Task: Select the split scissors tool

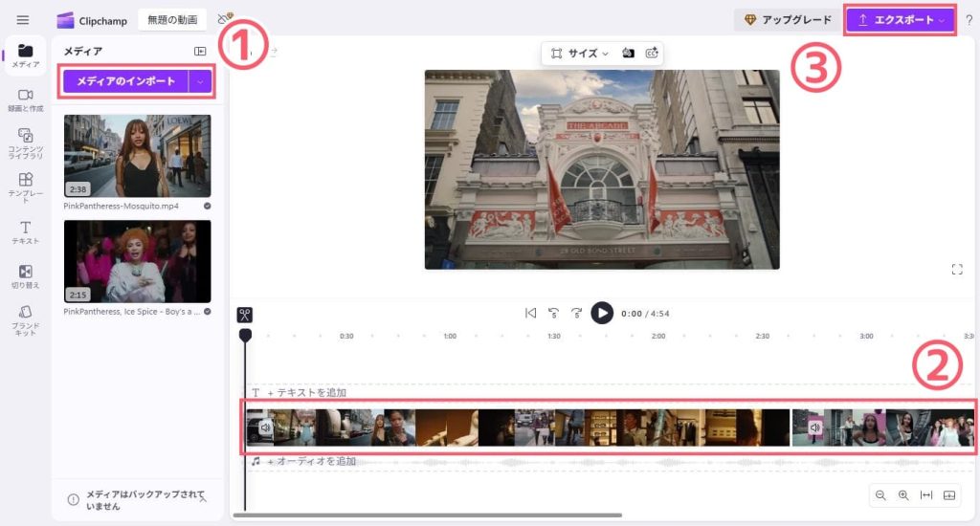Action: [245, 314]
